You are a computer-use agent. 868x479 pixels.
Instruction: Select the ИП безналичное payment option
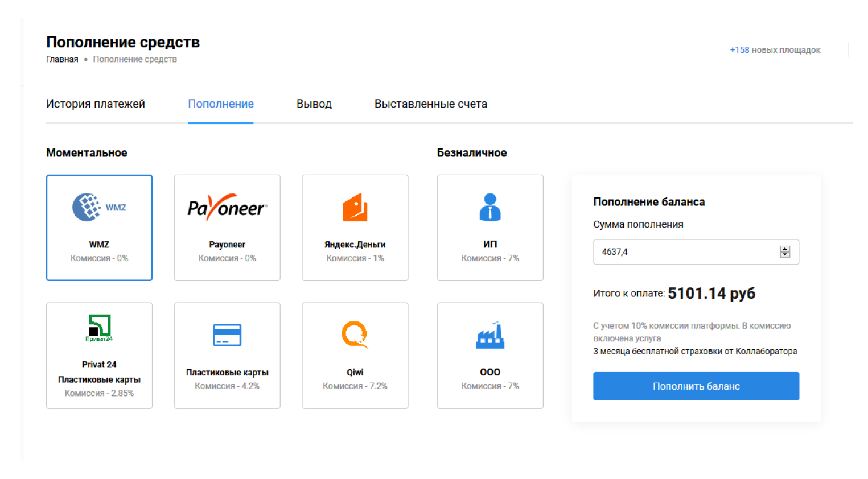coord(489,228)
